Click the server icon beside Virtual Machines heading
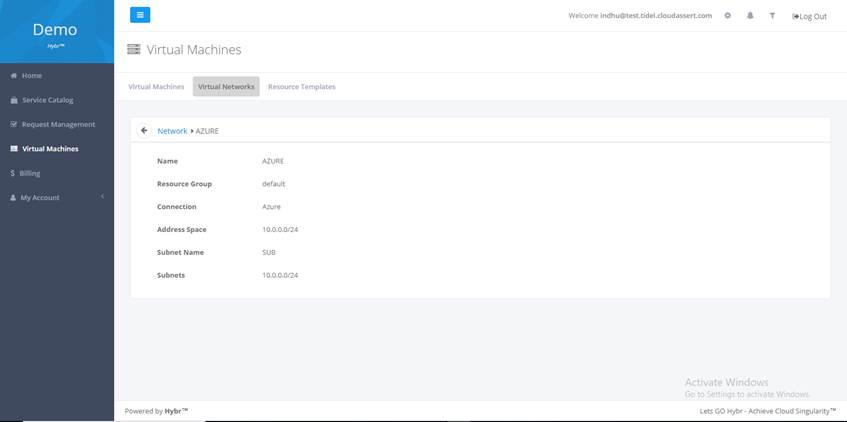Viewport: 847px width, 422px height. [134, 50]
